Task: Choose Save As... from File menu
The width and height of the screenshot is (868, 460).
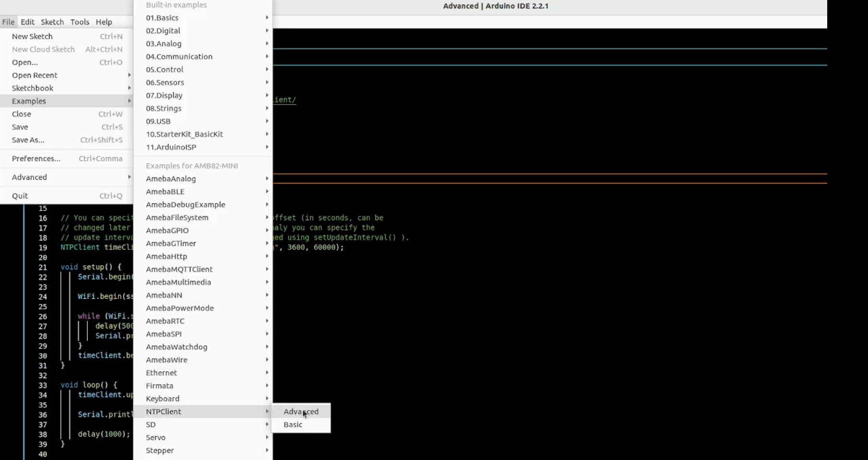Action: [x=28, y=140]
